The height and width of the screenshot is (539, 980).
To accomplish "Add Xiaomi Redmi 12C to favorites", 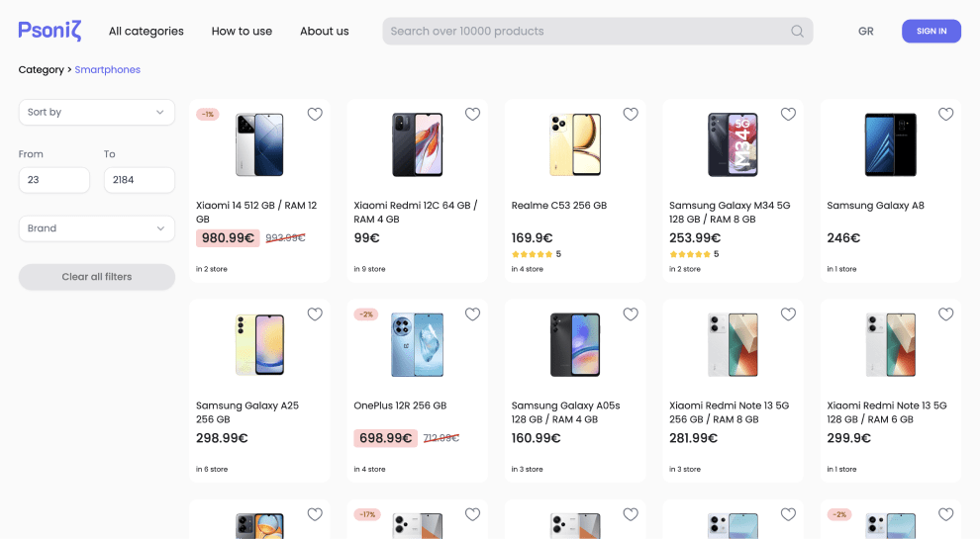I will [472, 115].
